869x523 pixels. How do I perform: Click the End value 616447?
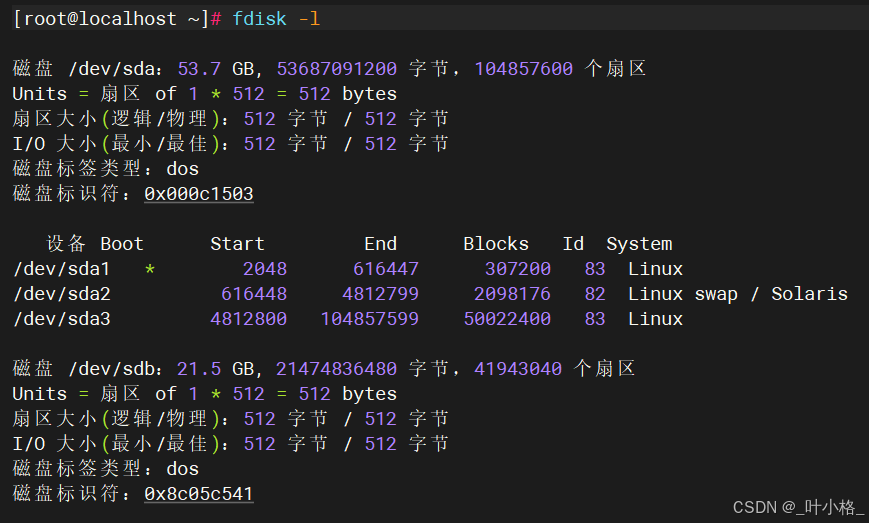coord(386,269)
